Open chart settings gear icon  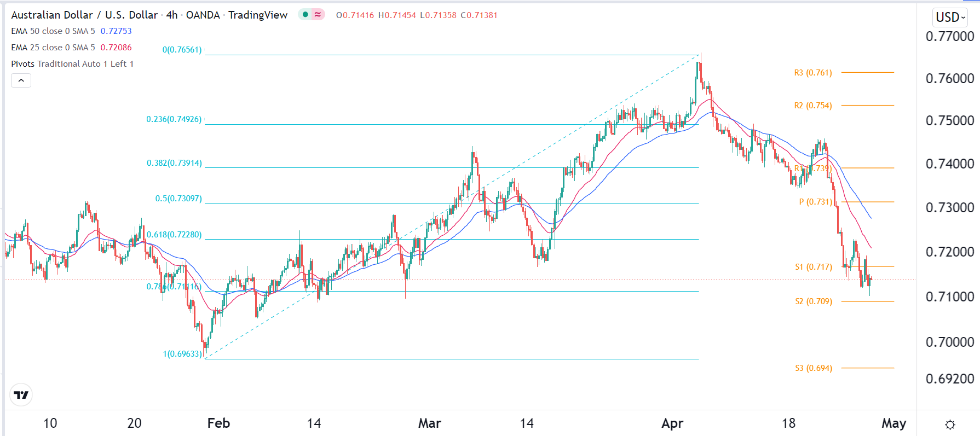[x=950, y=425]
